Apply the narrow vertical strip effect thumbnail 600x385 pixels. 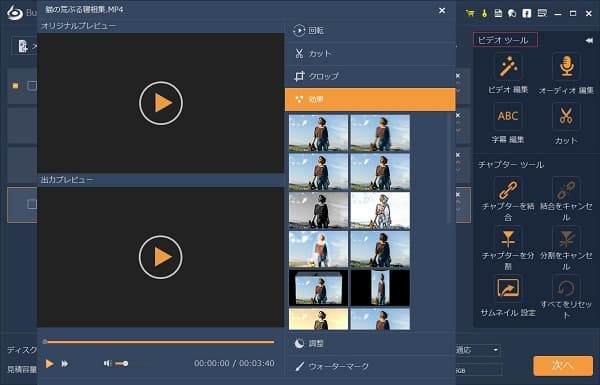pos(380,288)
